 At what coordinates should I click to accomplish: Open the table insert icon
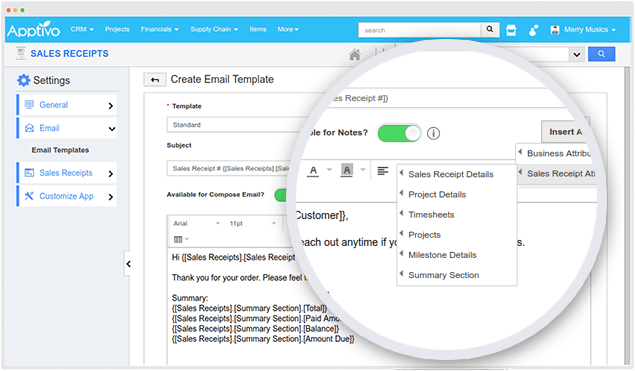pyautogui.click(x=181, y=239)
